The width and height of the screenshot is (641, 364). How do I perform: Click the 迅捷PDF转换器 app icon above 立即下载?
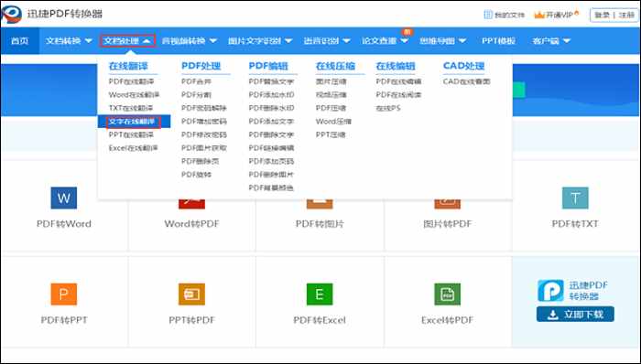550,291
